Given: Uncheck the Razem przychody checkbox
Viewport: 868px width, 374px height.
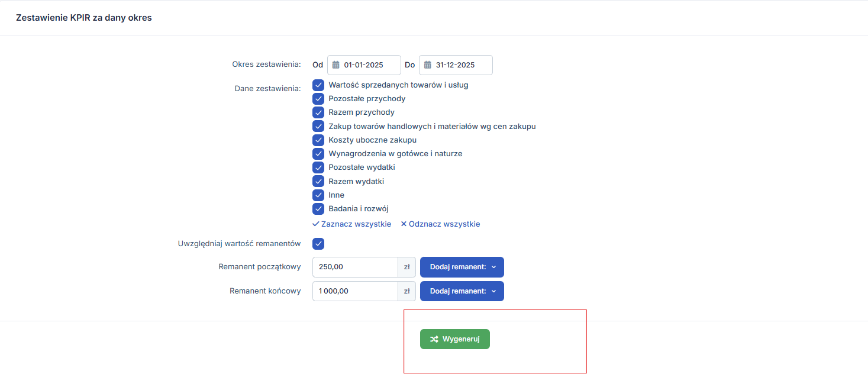Looking at the screenshot, I should pos(318,112).
